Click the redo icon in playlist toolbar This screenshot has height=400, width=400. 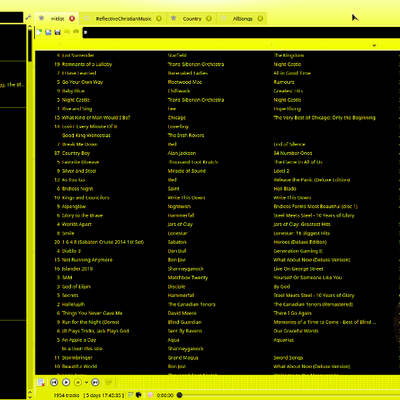[x=76, y=32]
